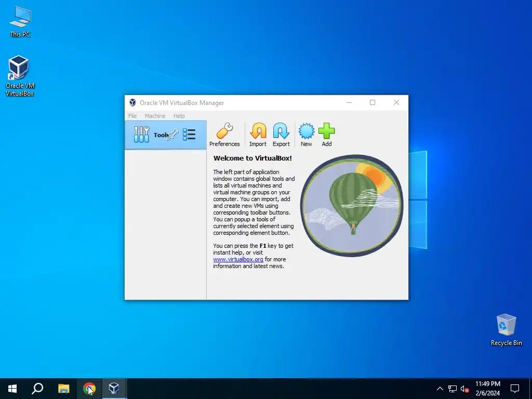This screenshot has width=532, height=399.
Task: Open the Tools list menu icon
Action: coord(189,135)
